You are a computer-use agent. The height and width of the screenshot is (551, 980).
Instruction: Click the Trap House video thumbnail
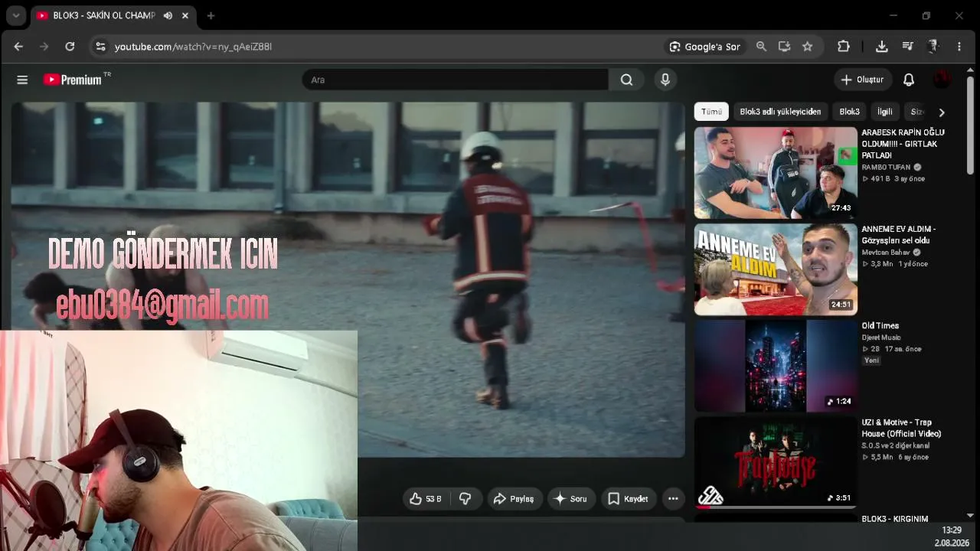coord(776,462)
